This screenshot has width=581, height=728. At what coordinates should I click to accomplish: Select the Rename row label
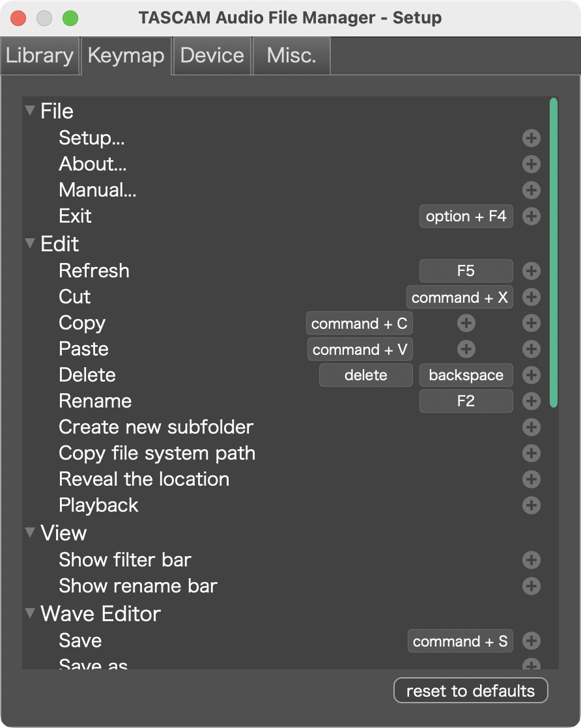click(x=95, y=401)
